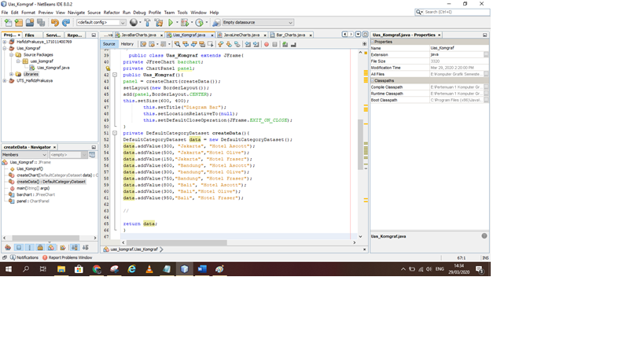Image resolution: width=644 pixels, height=362 pixels.
Task: Collapse the Uas_Komgraf project node
Action: click(x=5, y=49)
